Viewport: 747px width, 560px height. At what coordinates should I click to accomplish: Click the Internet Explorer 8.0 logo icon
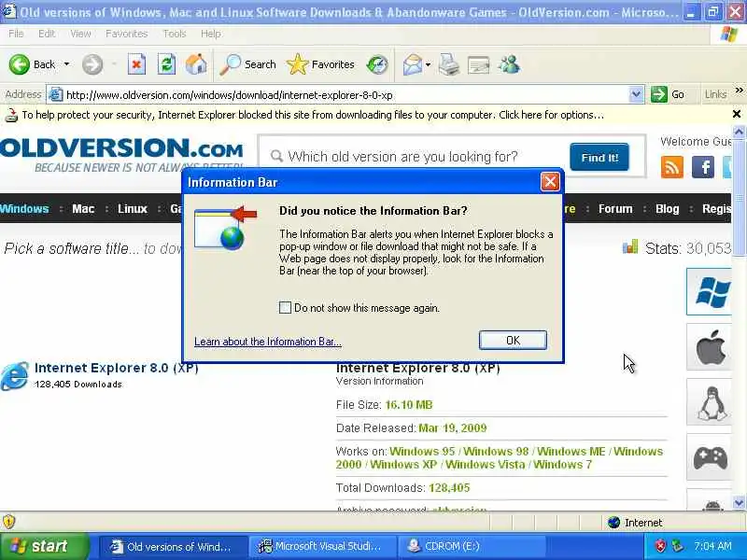click(14, 376)
